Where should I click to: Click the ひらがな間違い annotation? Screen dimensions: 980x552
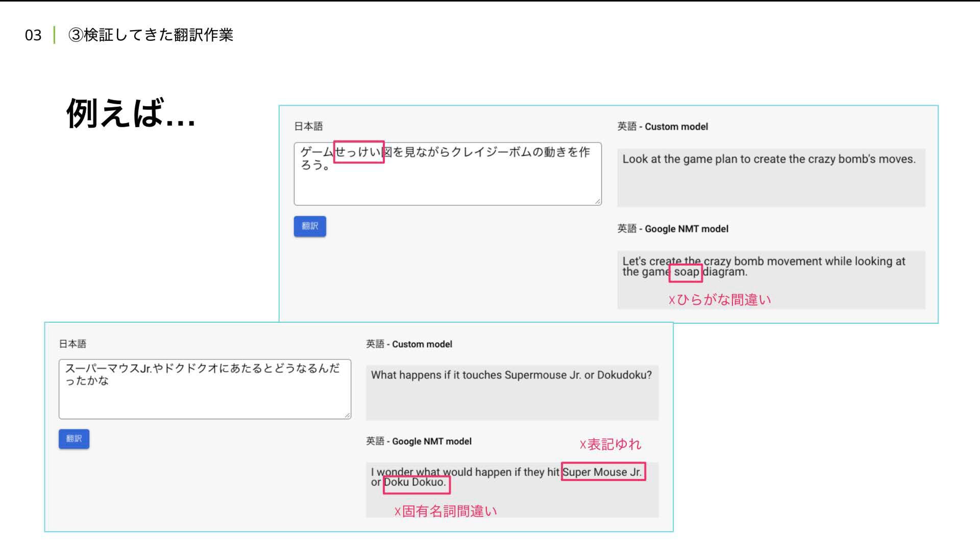[x=720, y=300]
